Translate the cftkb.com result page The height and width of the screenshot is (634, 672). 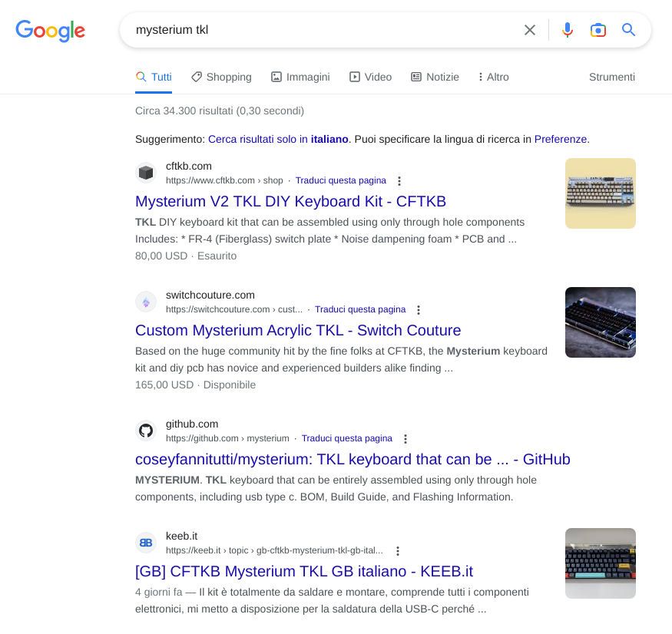[341, 180]
